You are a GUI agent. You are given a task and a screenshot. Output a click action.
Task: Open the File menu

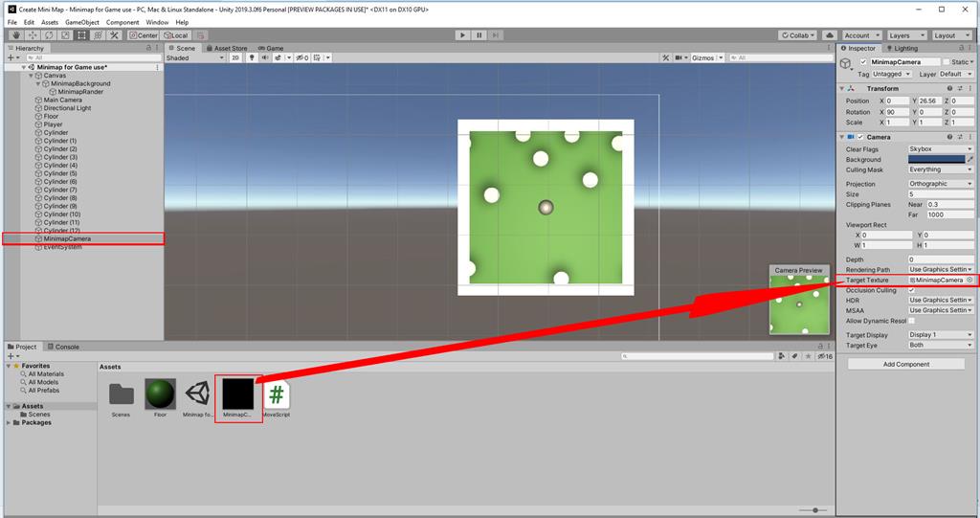11,22
